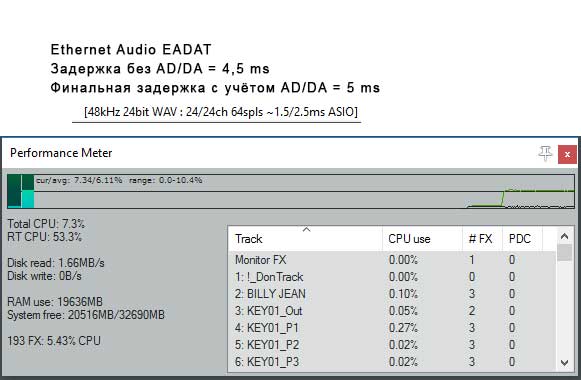Select the Monitor FX row

click(x=392, y=260)
